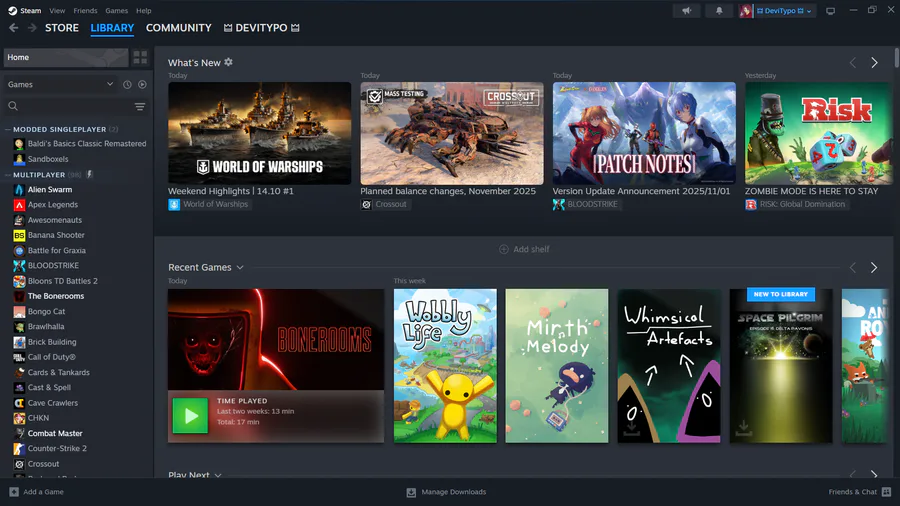This screenshot has width=900, height=506.
Task: Click the green Play button for Bonerooms
Action: point(190,416)
